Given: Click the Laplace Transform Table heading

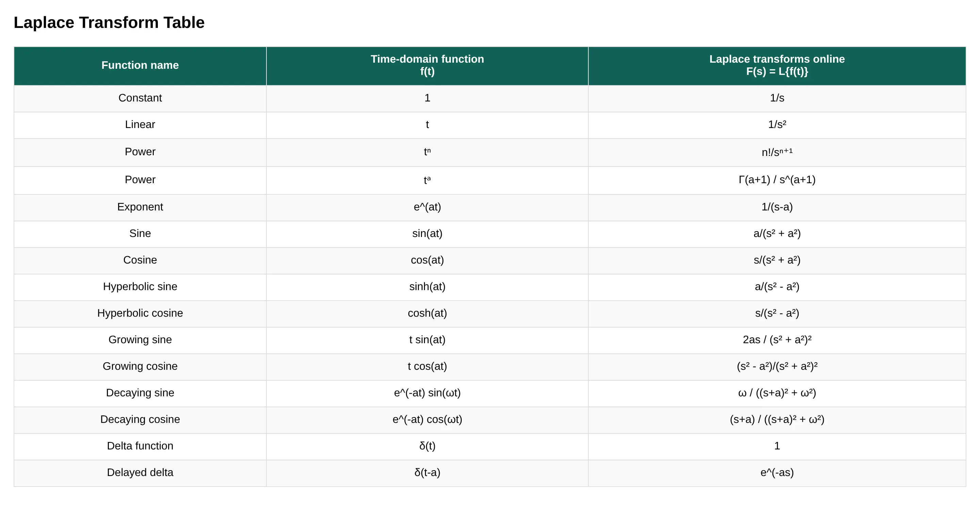Looking at the screenshot, I should click(109, 22).
